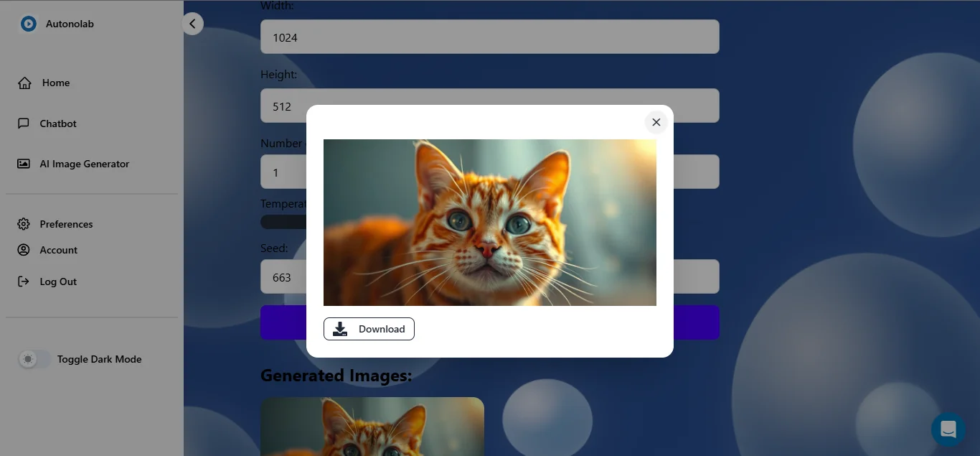Viewport: 980px width, 456px height.
Task: Click the house icon beside Home
Action: point(24,83)
